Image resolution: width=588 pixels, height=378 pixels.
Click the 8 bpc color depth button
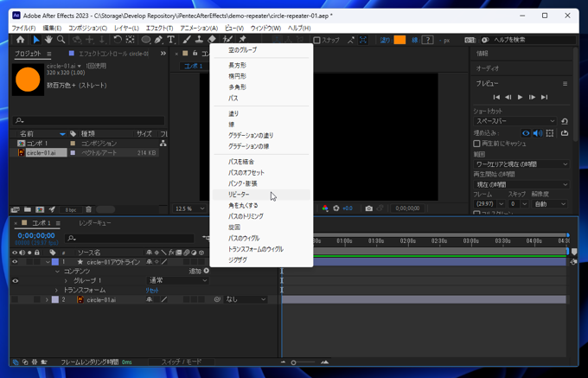point(71,210)
